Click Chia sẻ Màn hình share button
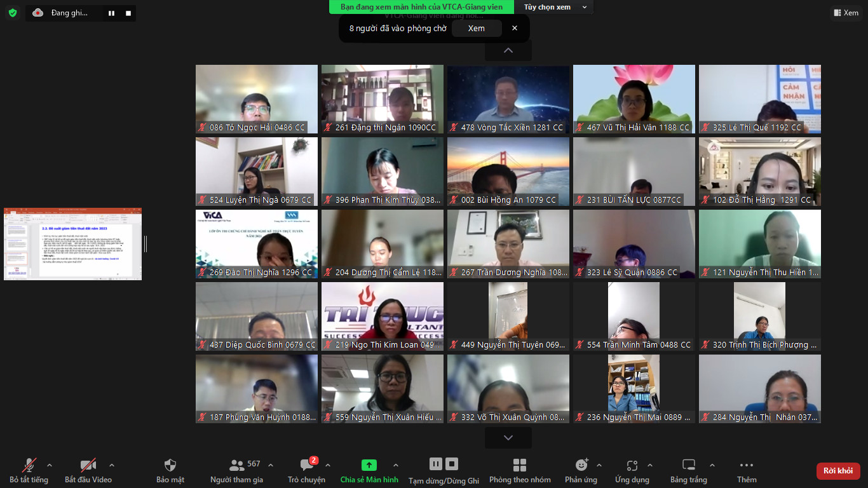Image resolution: width=868 pixels, height=488 pixels. pos(369,471)
